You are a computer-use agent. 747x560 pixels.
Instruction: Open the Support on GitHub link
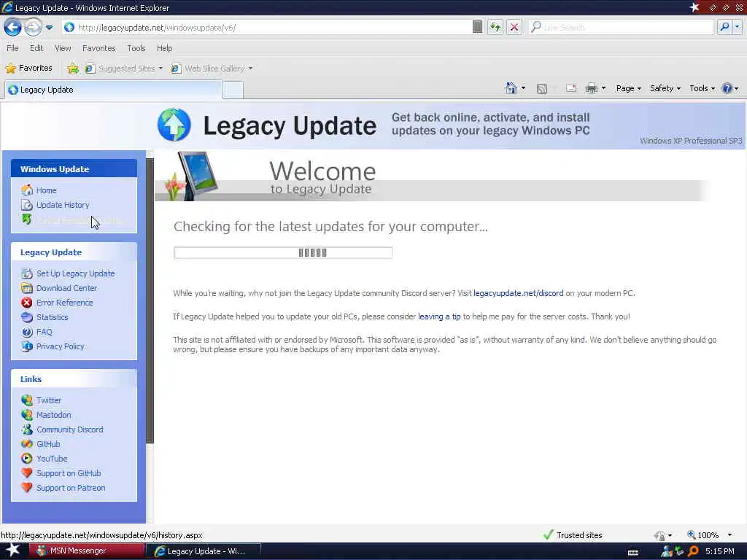pyautogui.click(x=69, y=473)
